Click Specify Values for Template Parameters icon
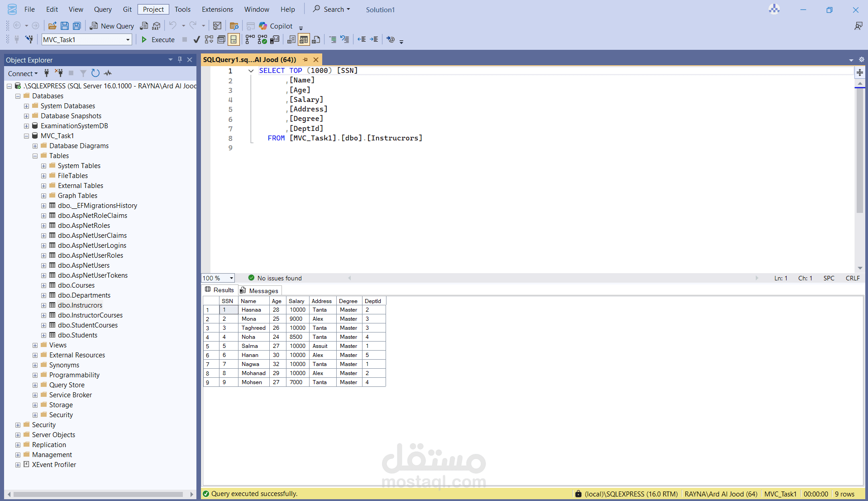The width and height of the screenshot is (868, 501). 391,39
